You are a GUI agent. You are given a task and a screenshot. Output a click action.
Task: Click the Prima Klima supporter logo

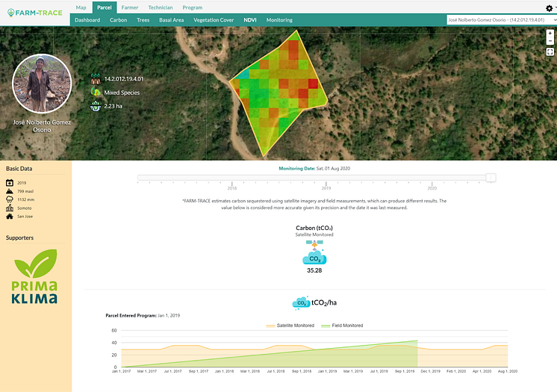35,276
